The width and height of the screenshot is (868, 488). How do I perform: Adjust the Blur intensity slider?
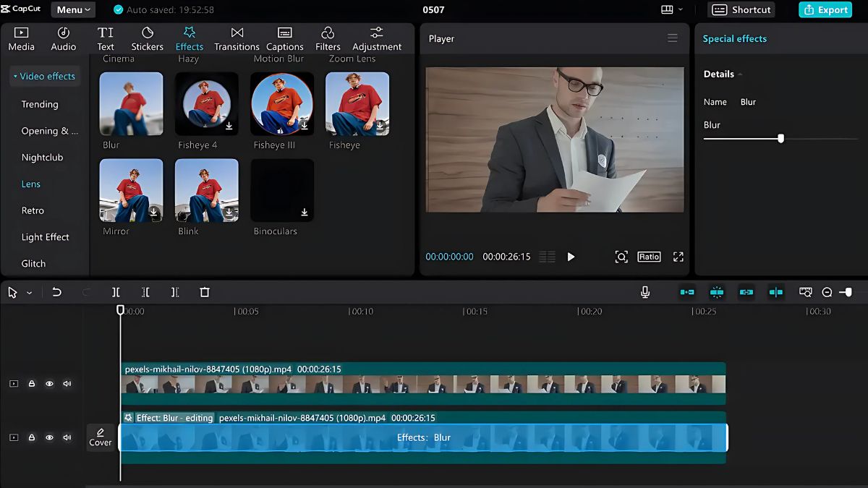coord(780,137)
